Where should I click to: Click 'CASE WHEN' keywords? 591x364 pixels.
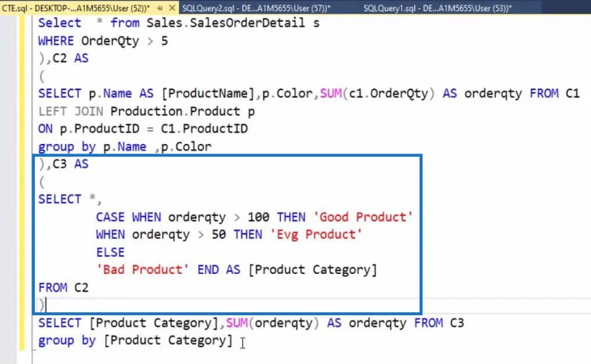point(128,217)
